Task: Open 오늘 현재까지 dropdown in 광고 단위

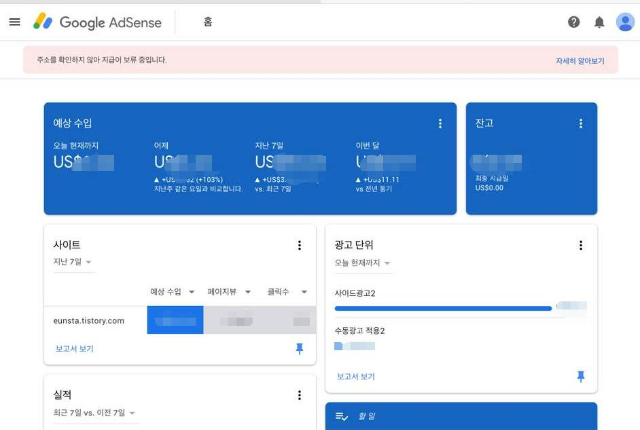Action: coord(362,263)
